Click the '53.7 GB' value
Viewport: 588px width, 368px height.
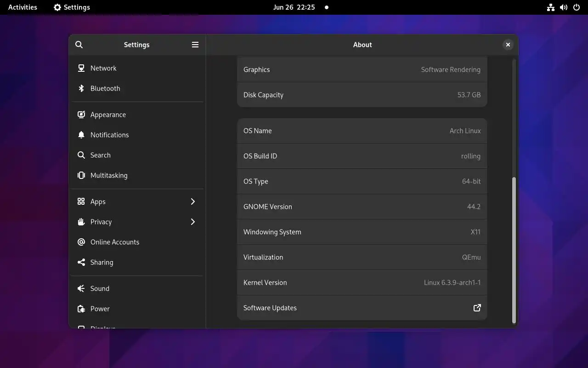pos(469,95)
